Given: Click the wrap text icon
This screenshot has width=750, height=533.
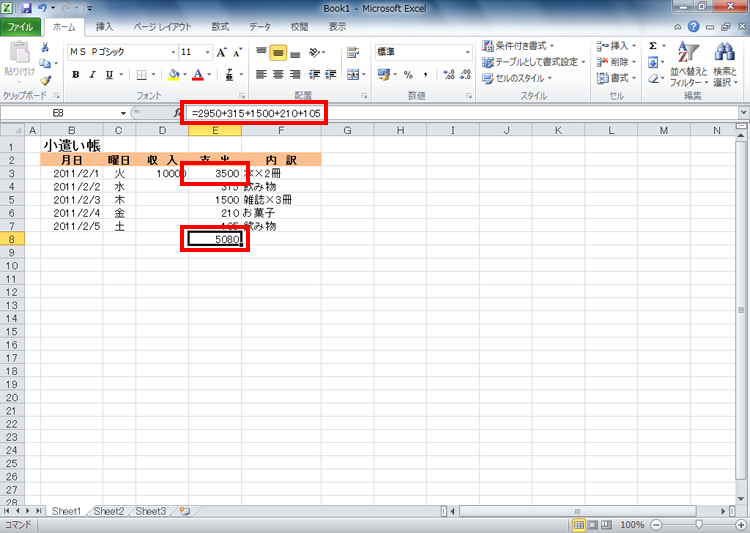Looking at the screenshot, I should point(353,52).
